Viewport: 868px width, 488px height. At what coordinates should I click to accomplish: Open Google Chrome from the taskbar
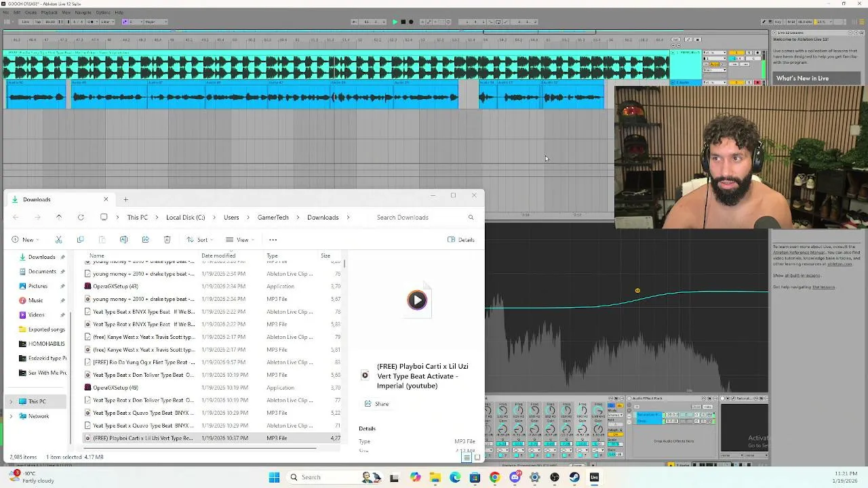(x=494, y=477)
